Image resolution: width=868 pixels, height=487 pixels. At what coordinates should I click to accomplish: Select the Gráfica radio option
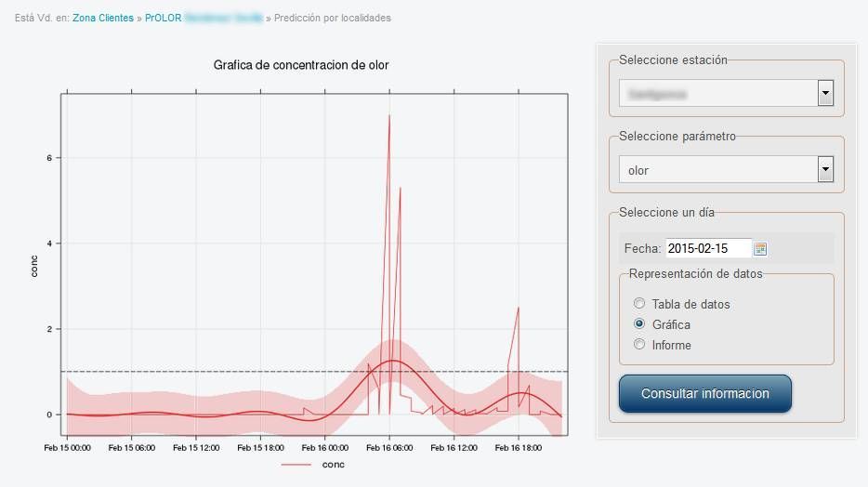(639, 323)
